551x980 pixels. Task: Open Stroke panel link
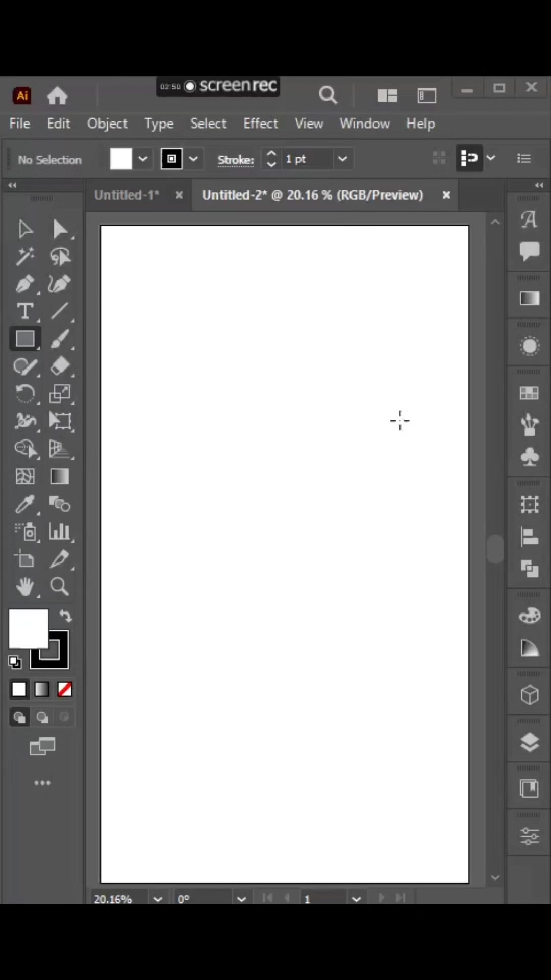236,160
